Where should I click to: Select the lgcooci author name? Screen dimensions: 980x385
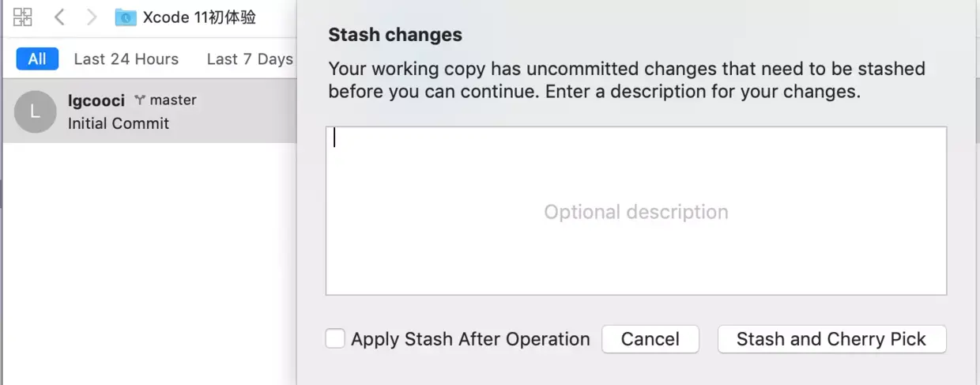(x=96, y=100)
